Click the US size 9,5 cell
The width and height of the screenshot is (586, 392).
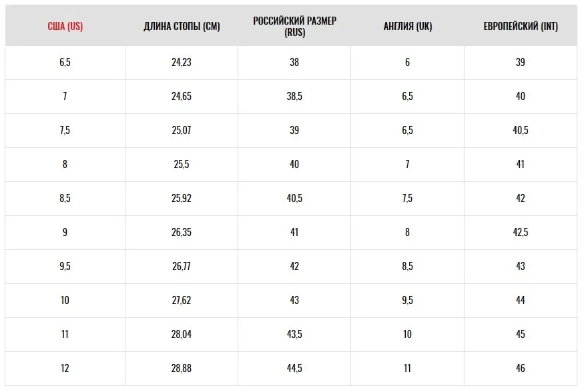[65, 266]
